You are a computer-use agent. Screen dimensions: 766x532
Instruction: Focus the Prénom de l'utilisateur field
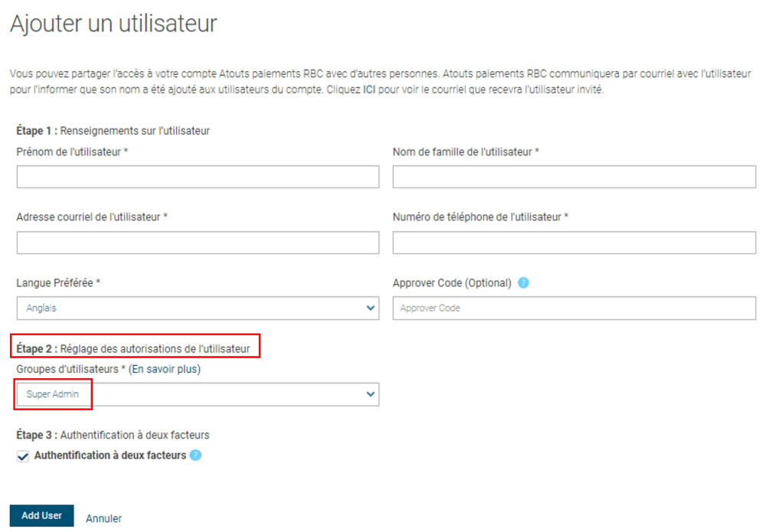click(x=198, y=177)
